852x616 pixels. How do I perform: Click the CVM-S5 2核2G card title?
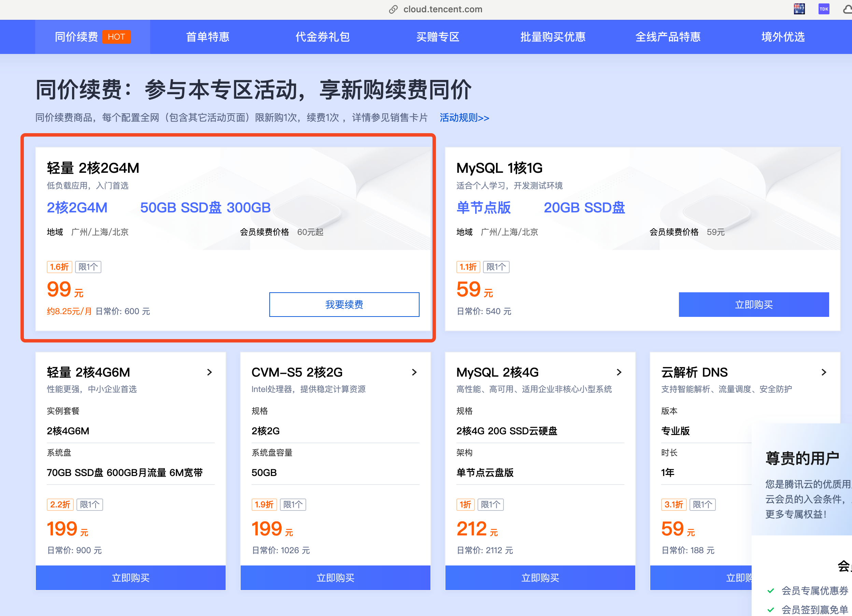pyautogui.click(x=297, y=372)
